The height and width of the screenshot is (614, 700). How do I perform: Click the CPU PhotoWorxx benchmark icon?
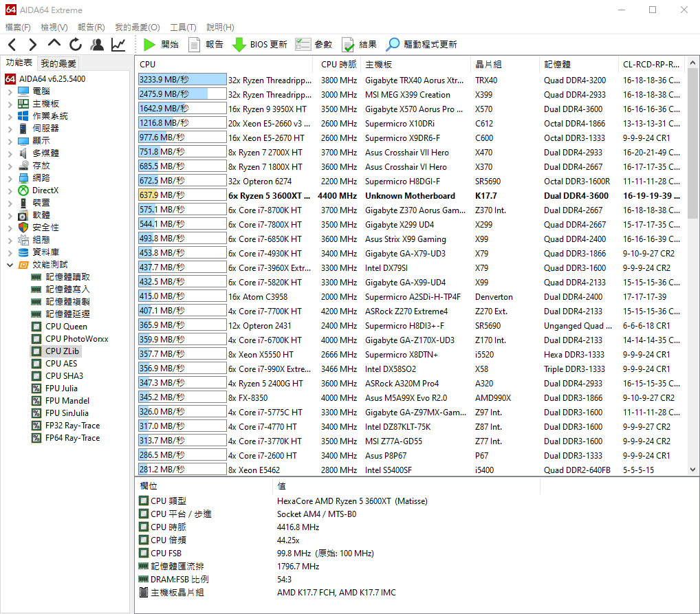36,339
